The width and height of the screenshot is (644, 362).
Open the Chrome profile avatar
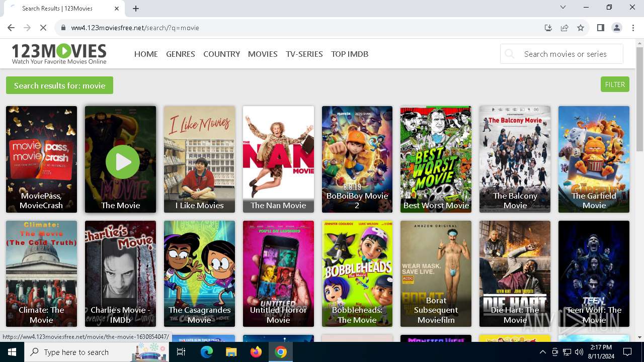tap(617, 28)
